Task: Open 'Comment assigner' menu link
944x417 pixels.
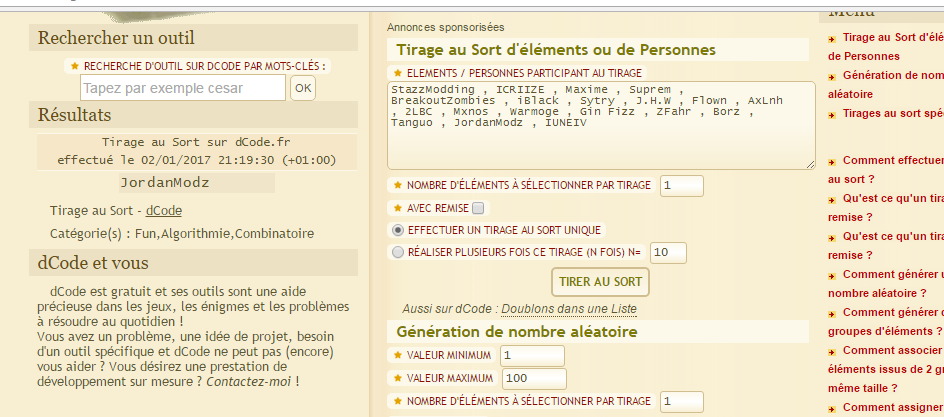Action: pos(893,407)
